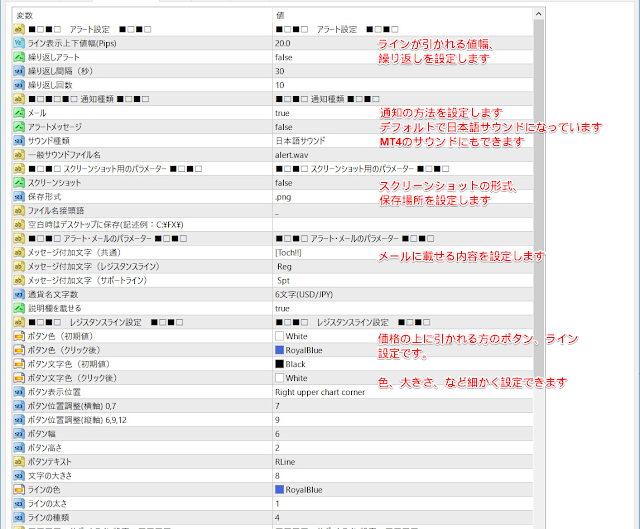Click the color icon beside ボタン色（クリック後）
Viewport: 640px width, 529px height.
[x=19, y=350]
